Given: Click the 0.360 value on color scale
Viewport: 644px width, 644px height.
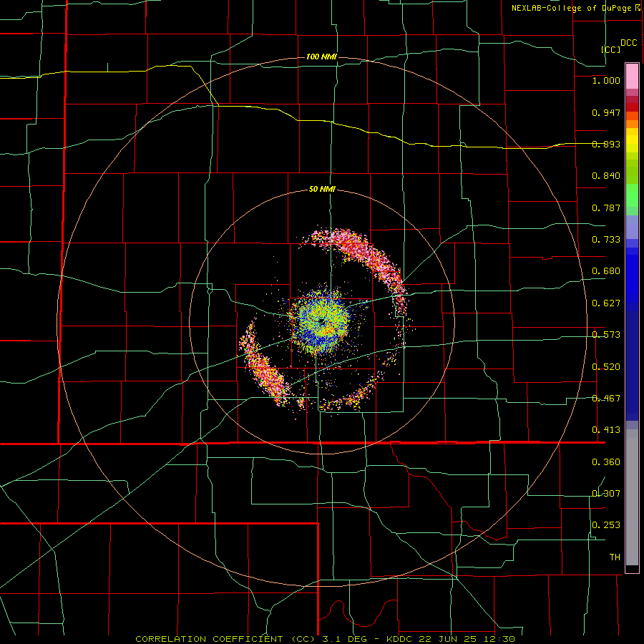Looking at the screenshot, I should coord(606,462).
